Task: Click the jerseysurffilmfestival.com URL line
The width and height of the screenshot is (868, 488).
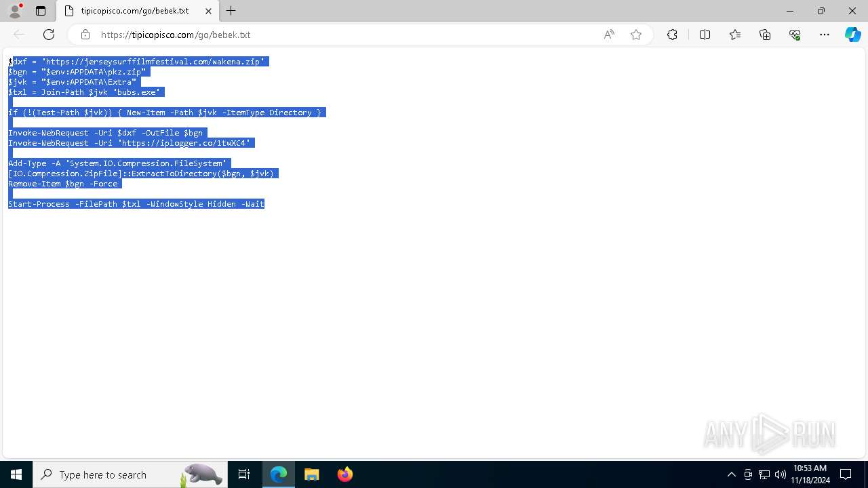Action: [x=138, y=62]
